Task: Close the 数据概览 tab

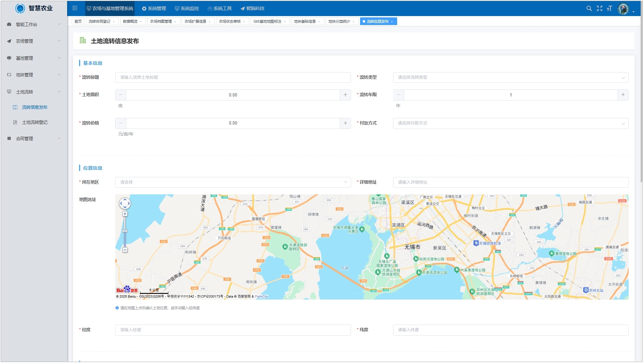Action: pyautogui.click(x=141, y=22)
